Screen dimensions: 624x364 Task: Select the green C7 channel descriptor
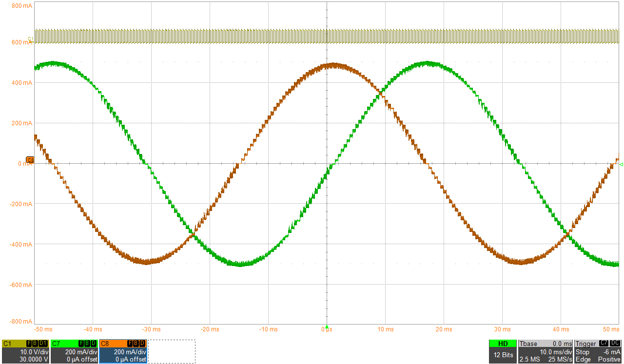[74, 351]
